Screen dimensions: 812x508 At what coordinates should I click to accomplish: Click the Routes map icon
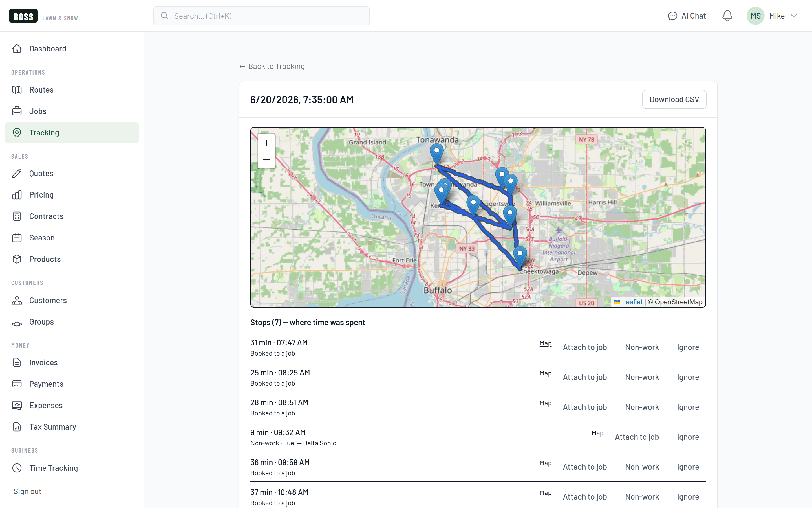[17, 90]
